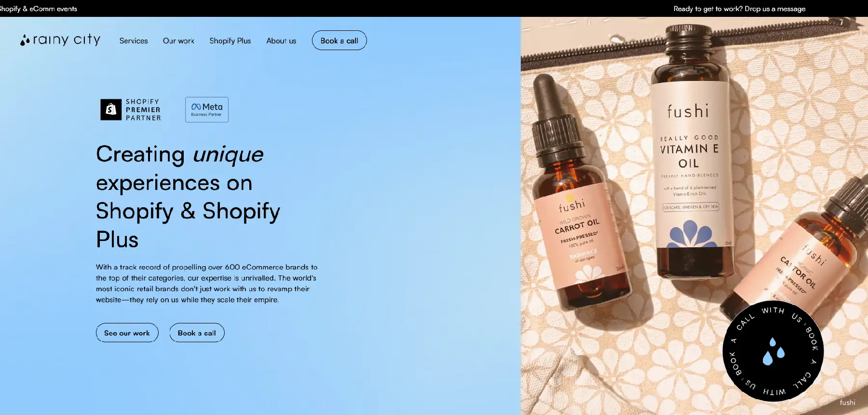Open the Our work page

click(x=178, y=41)
